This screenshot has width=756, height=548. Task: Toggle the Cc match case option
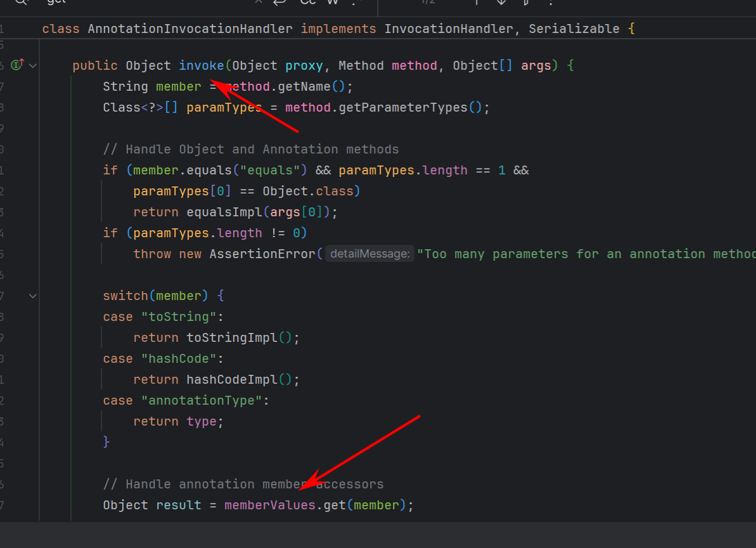(308, 2)
